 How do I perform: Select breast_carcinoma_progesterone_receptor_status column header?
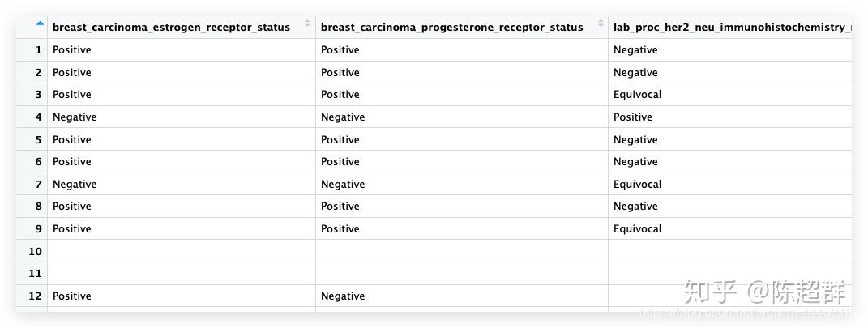click(x=451, y=28)
